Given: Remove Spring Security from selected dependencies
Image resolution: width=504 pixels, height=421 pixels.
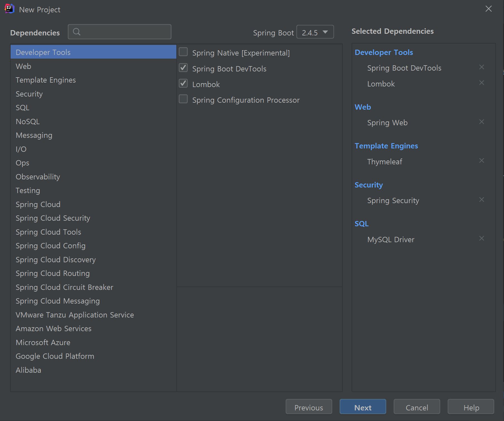Looking at the screenshot, I should (481, 199).
